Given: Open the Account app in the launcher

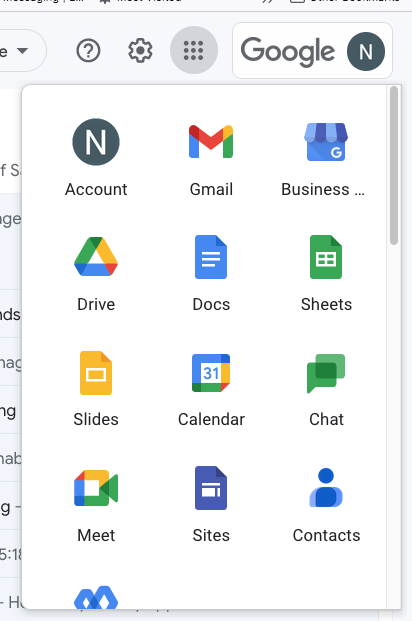Looking at the screenshot, I should [x=96, y=158].
